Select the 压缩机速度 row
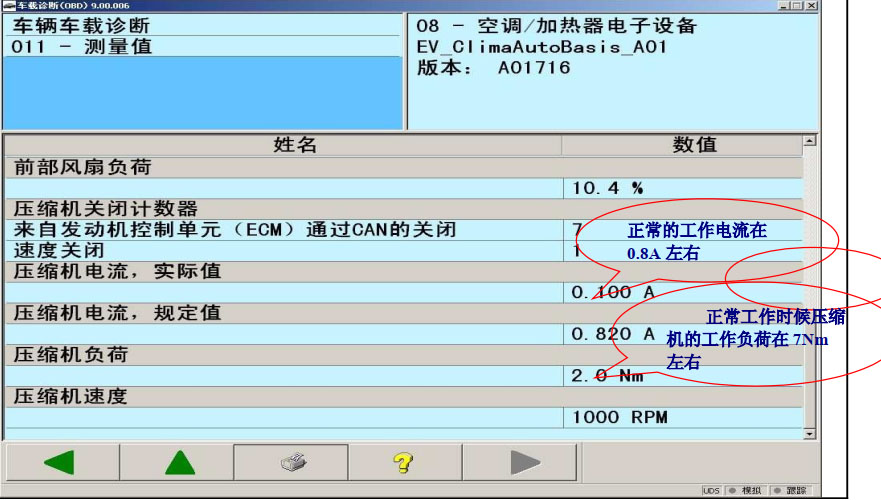Viewport: 881px width, 500px height. coord(403,397)
